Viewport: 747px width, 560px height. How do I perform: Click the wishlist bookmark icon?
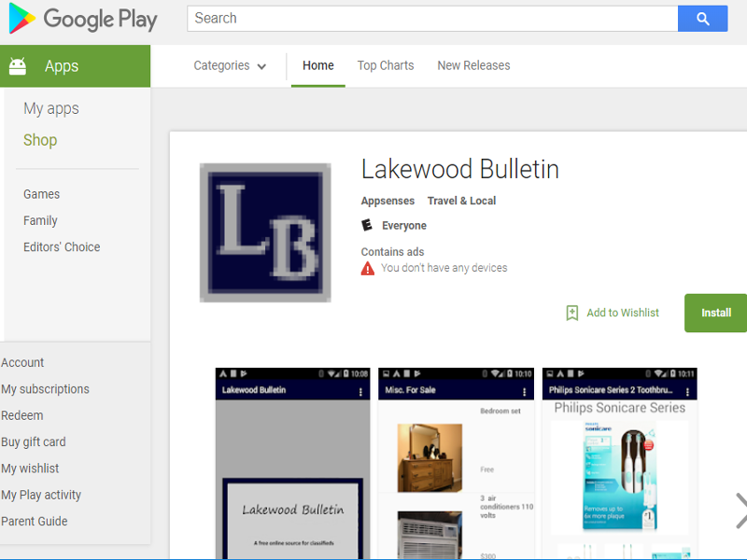[x=572, y=313]
